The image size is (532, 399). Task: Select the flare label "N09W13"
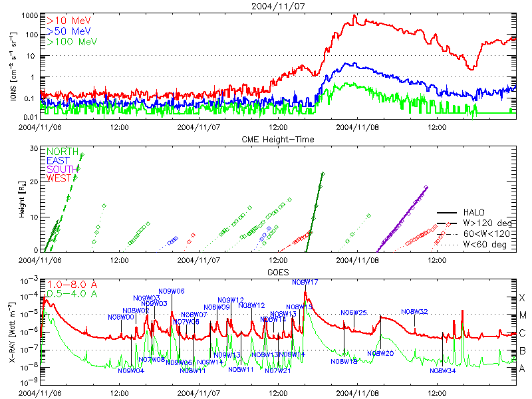pyautogui.click(x=227, y=355)
